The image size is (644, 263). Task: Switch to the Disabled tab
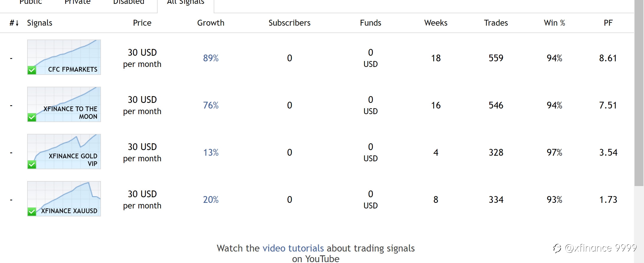coord(129,2)
